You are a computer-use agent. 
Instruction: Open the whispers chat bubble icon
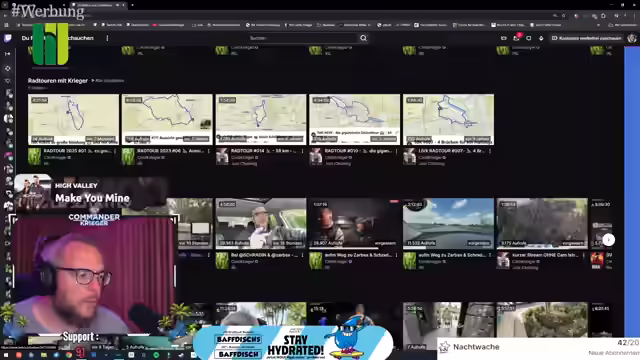click(529, 38)
